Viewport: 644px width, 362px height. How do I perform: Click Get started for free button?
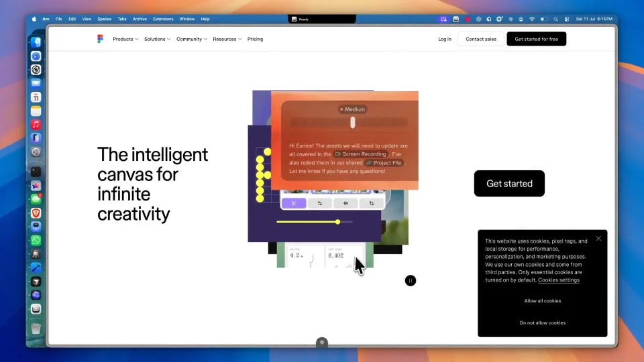tap(537, 39)
